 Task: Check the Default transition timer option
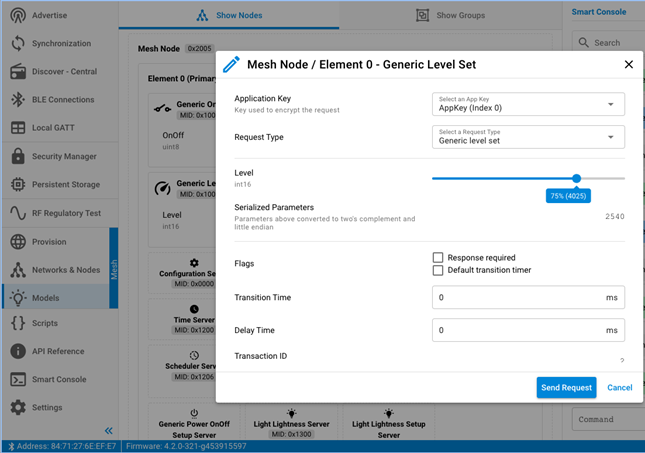[x=438, y=270]
